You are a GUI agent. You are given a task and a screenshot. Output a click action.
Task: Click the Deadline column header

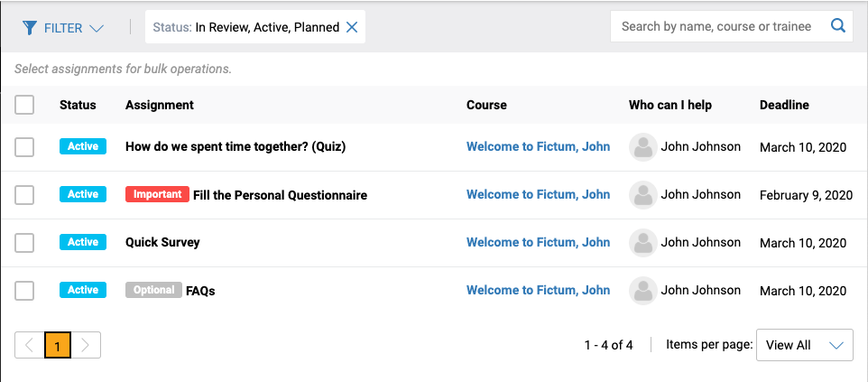click(x=784, y=105)
